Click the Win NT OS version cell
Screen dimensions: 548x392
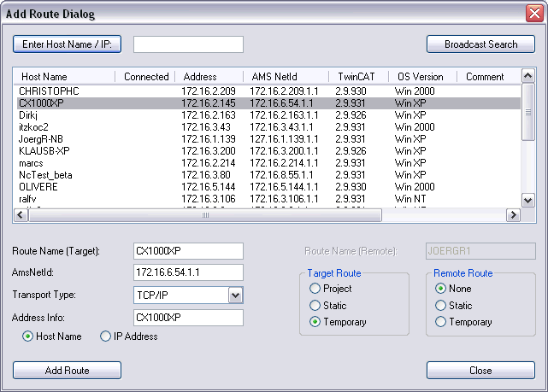click(410, 199)
